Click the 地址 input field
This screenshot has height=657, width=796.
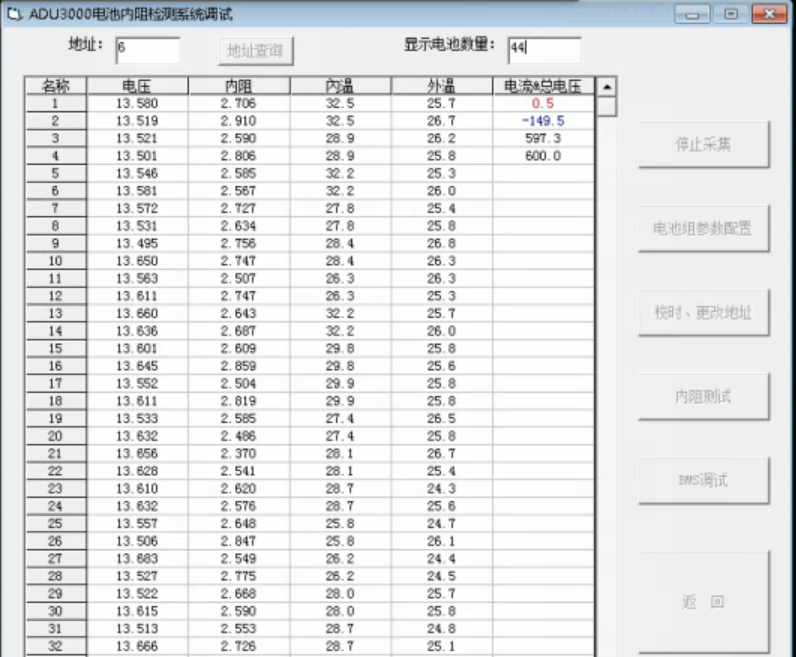[147, 49]
